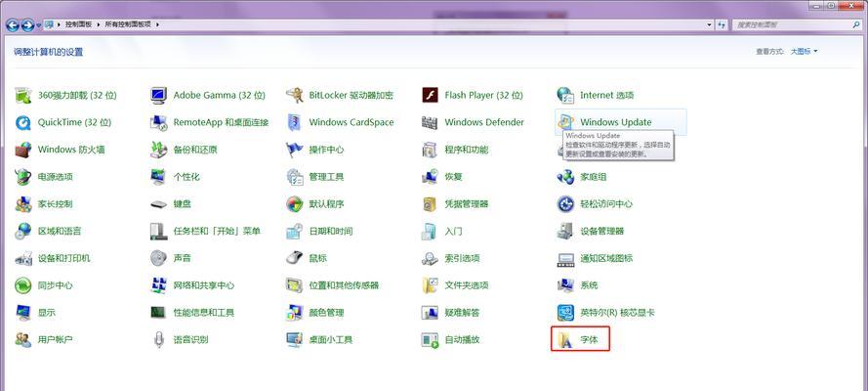Image resolution: width=868 pixels, height=391 pixels.
Task: Open the 管理工具 icon
Action: pos(295,177)
